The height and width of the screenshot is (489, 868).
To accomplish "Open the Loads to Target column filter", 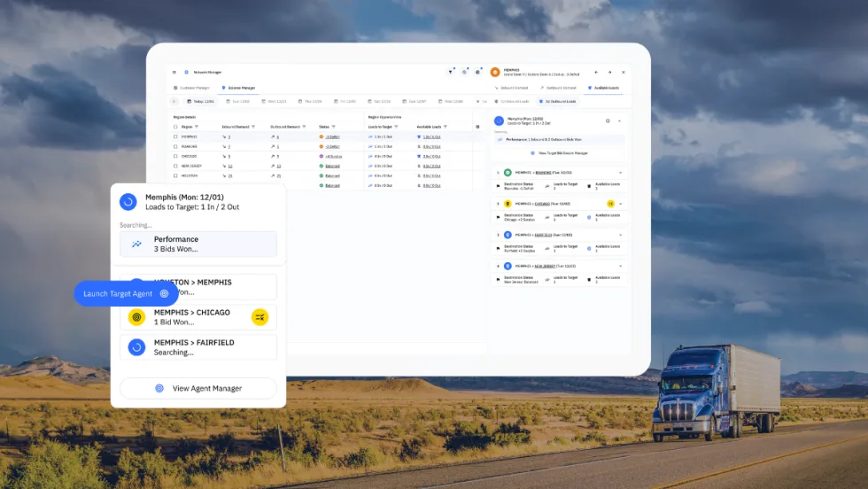I will point(397,127).
